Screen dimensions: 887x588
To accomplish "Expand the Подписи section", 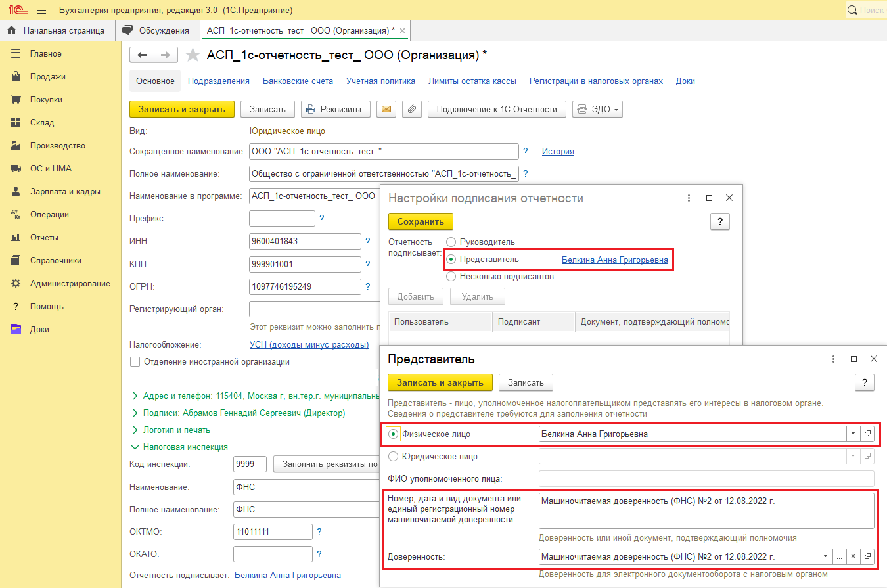I will (239, 413).
